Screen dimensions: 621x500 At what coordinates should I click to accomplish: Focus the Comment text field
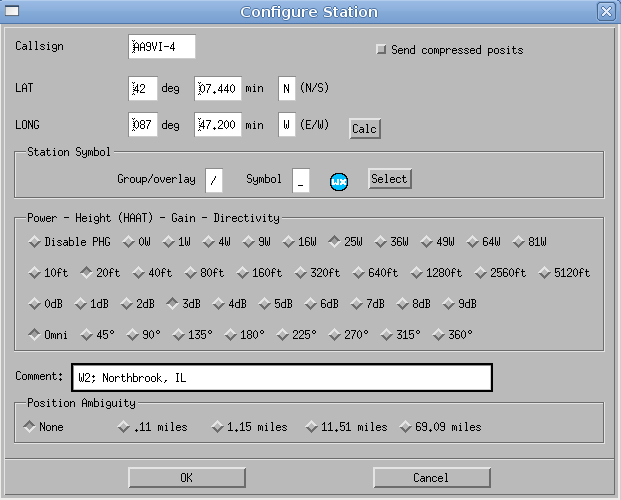coord(281,377)
